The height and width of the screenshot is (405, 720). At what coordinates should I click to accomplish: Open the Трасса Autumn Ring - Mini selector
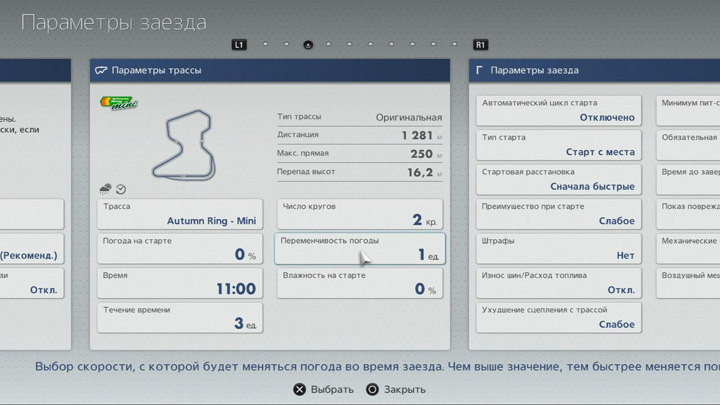click(180, 214)
